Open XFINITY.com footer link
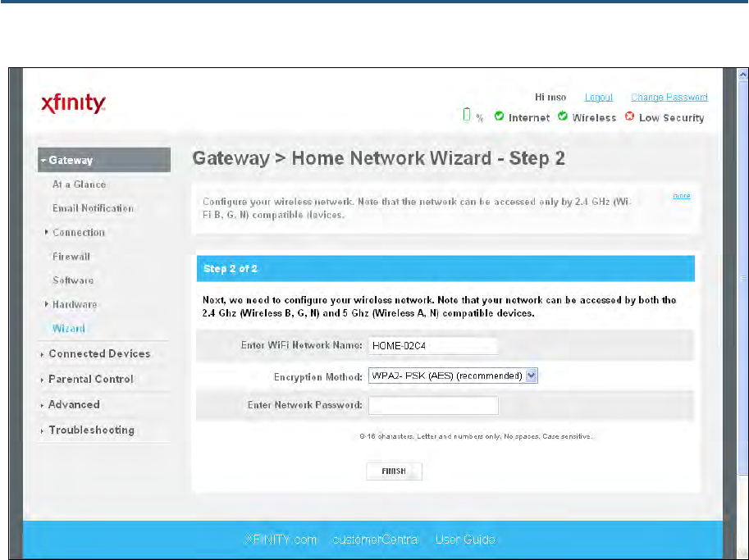Screen dimensions: 749x560 pyautogui.click(x=281, y=540)
